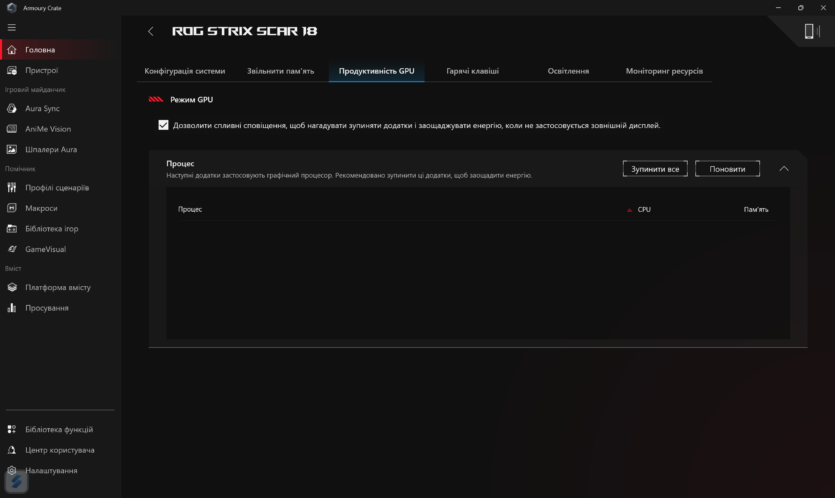The width and height of the screenshot is (835, 498).
Task: Switch to Конфігурація системи tab
Action: [x=185, y=71]
